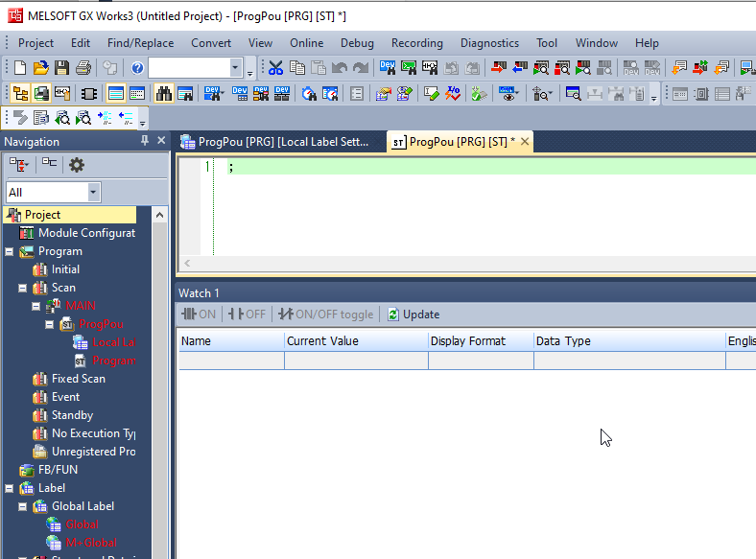Image resolution: width=756 pixels, height=559 pixels.
Task: Collapse the Label tree node
Action: [x=10, y=488]
